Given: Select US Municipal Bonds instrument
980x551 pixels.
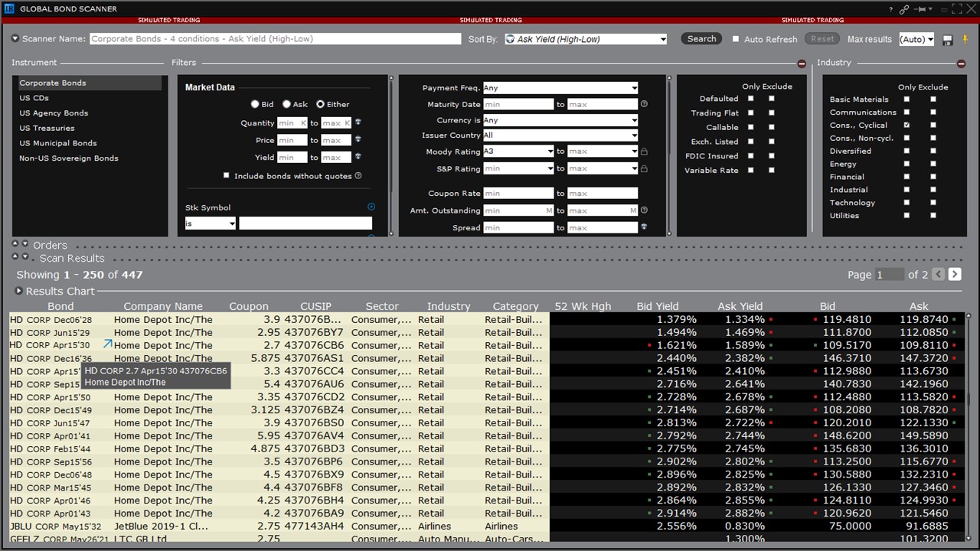Looking at the screenshot, I should (x=58, y=143).
